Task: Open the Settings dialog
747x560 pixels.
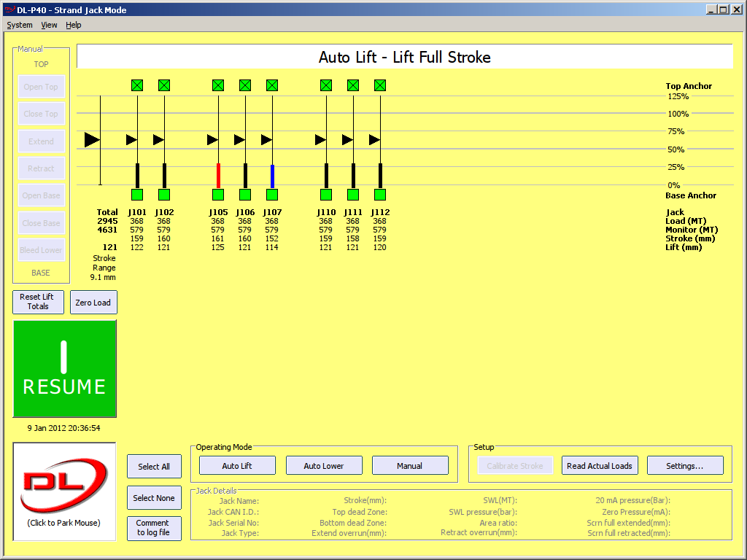Action: pyautogui.click(x=684, y=466)
